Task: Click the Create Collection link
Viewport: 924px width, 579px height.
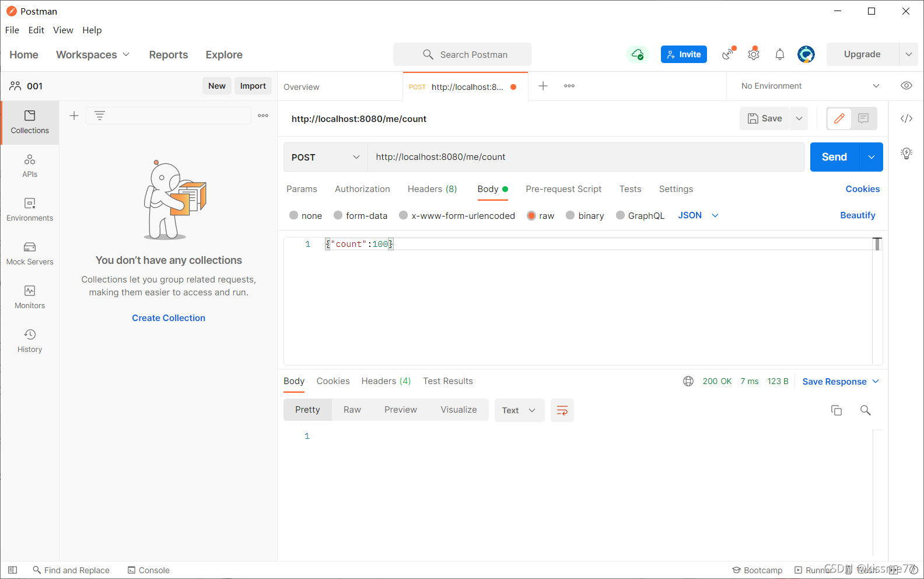Action: (169, 318)
